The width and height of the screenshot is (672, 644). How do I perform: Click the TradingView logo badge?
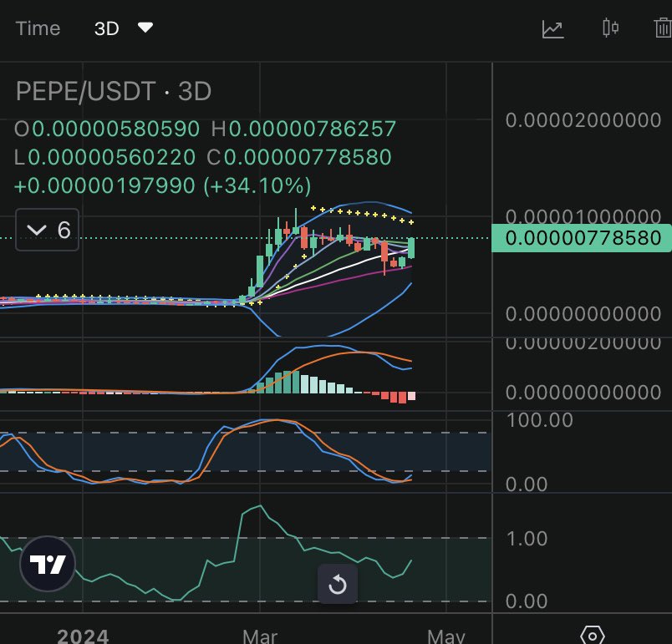[x=48, y=564]
